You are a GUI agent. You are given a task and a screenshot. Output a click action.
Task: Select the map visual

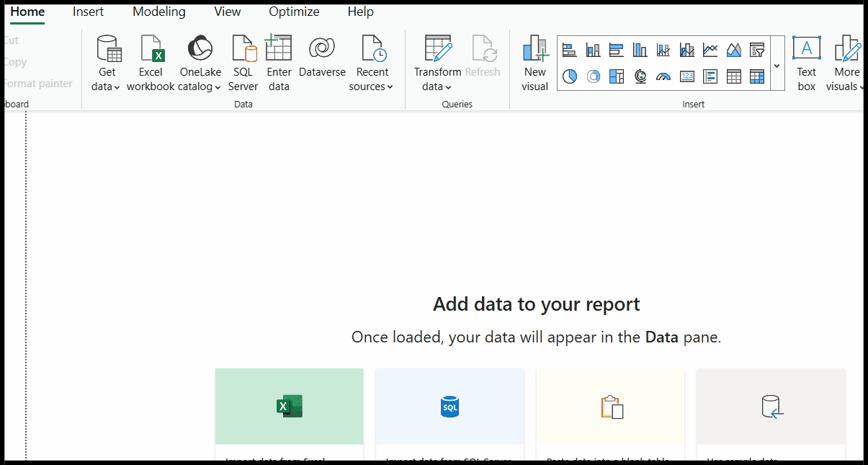(640, 76)
